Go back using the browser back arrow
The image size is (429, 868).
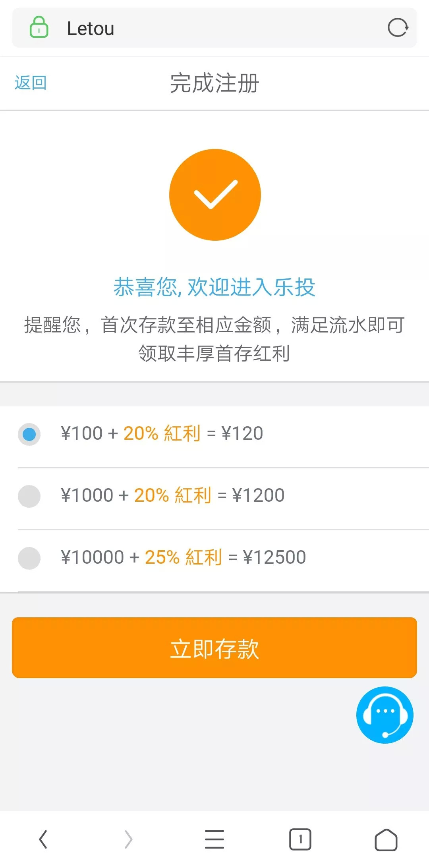43,839
